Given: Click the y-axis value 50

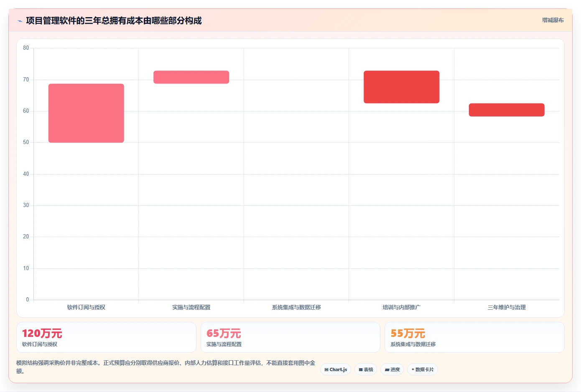Looking at the screenshot, I should [x=26, y=142].
